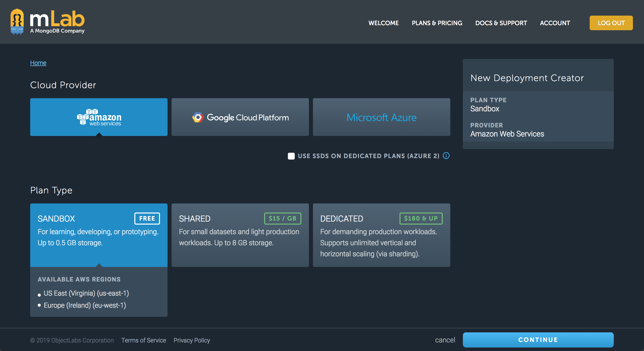
Task: Choose the Shared $15/GB plan
Action: [x=240, y=235]
